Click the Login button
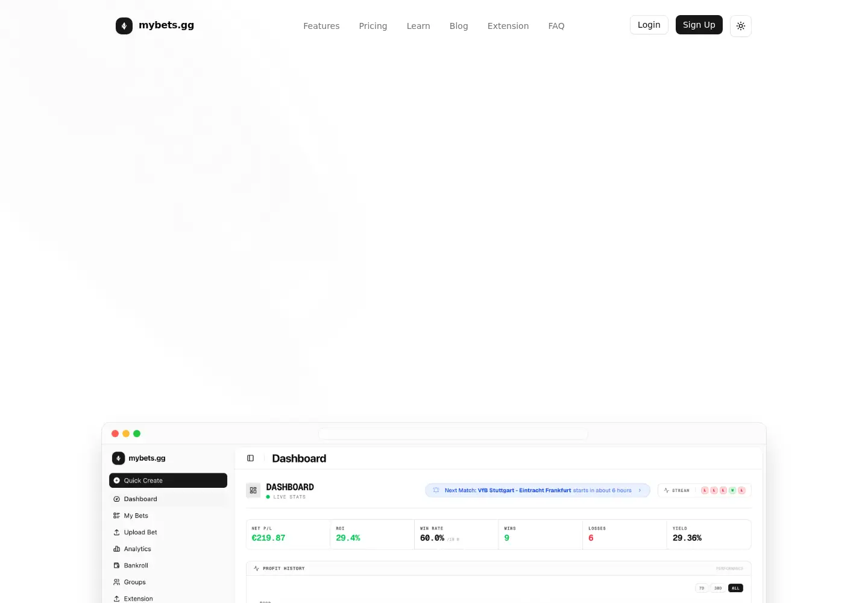Viewport: 868px width, 603px height. click(x=649, y=25)
